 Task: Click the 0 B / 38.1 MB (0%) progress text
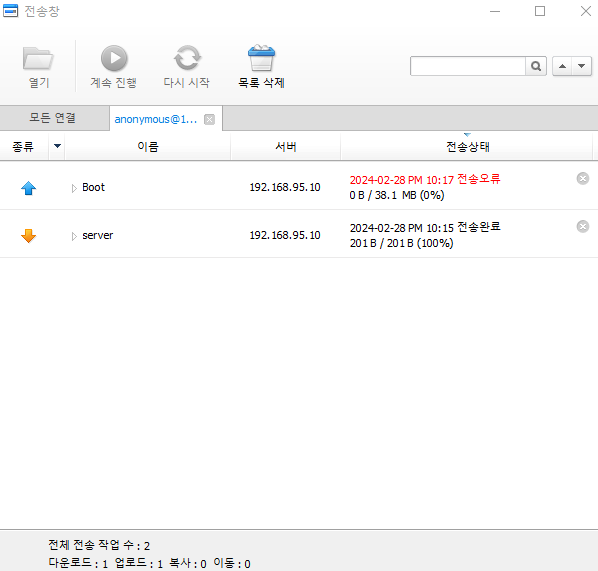coord(397,195)
